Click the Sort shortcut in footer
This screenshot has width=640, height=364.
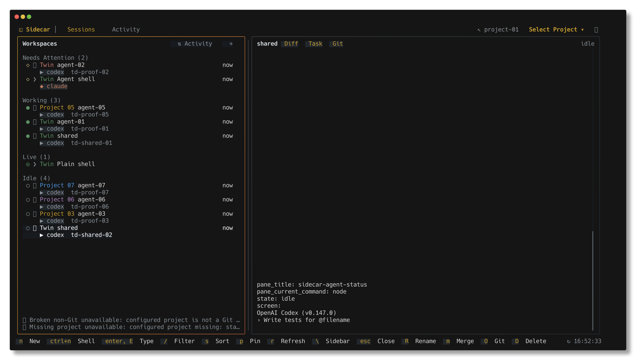[216, 341]
